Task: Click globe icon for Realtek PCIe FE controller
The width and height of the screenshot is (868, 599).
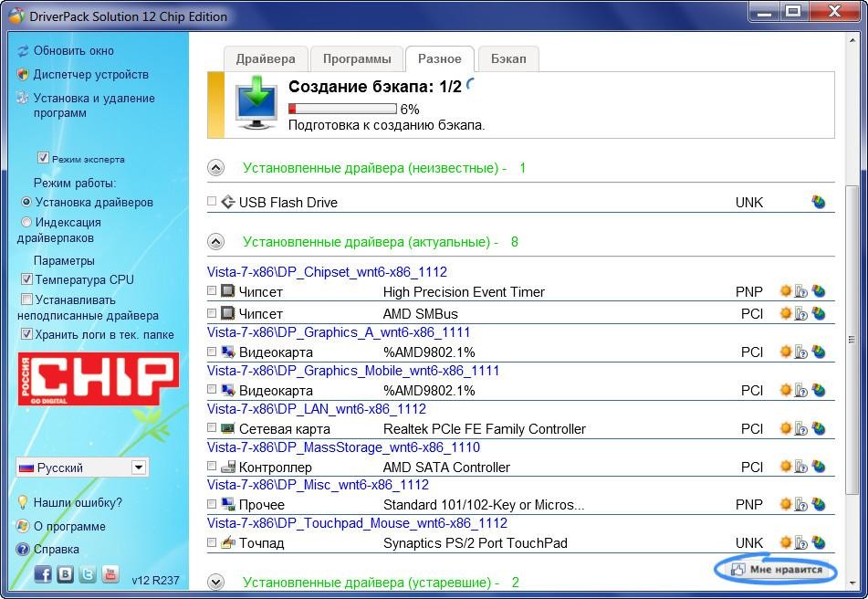Action: [x=818, y=428]
